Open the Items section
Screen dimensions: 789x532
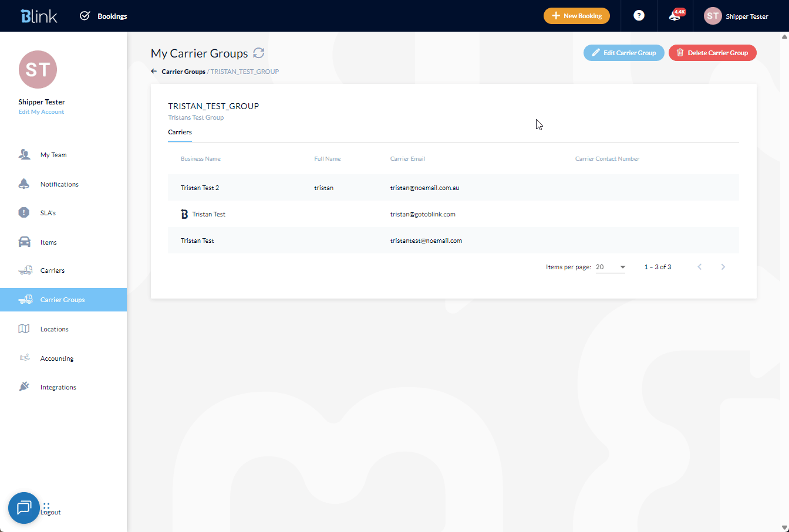coord(49,242)
